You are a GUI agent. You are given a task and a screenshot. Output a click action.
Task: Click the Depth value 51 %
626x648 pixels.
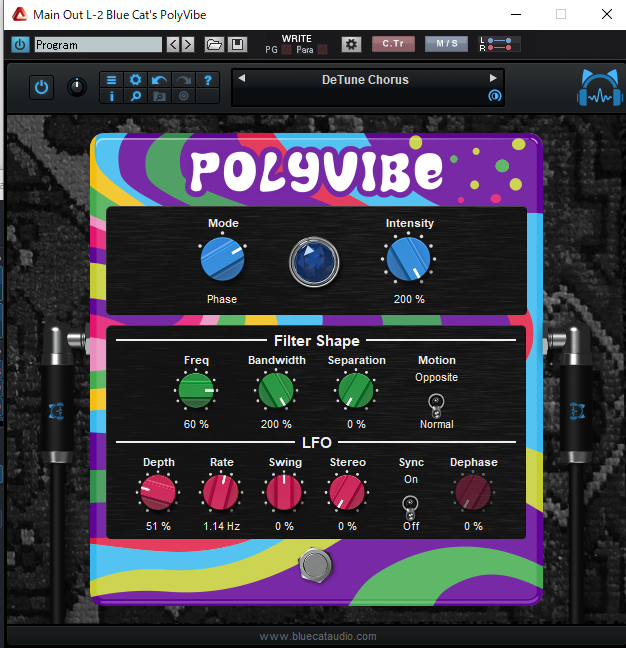coord(158,526)
